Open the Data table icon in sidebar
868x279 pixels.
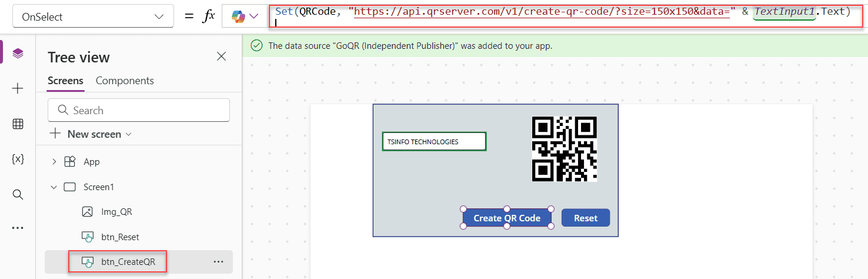[18, 124]
